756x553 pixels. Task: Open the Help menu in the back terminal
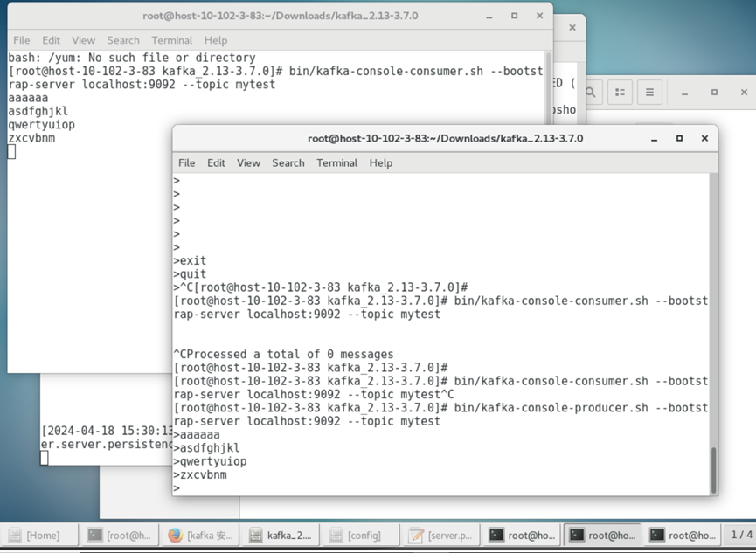pos(216,40)
